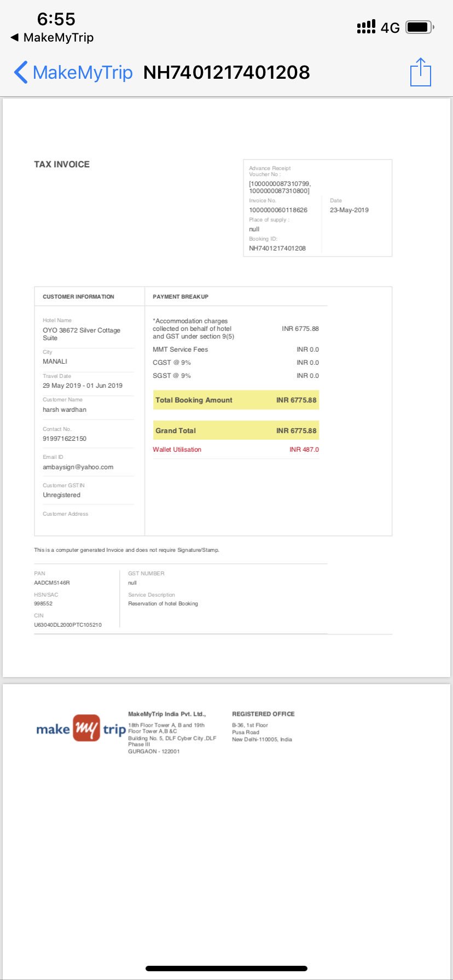The width and height of the screenshot is (453, 980).
Task: Tap the CUSTOMER INFORMATION header
Action: point(78,296)
